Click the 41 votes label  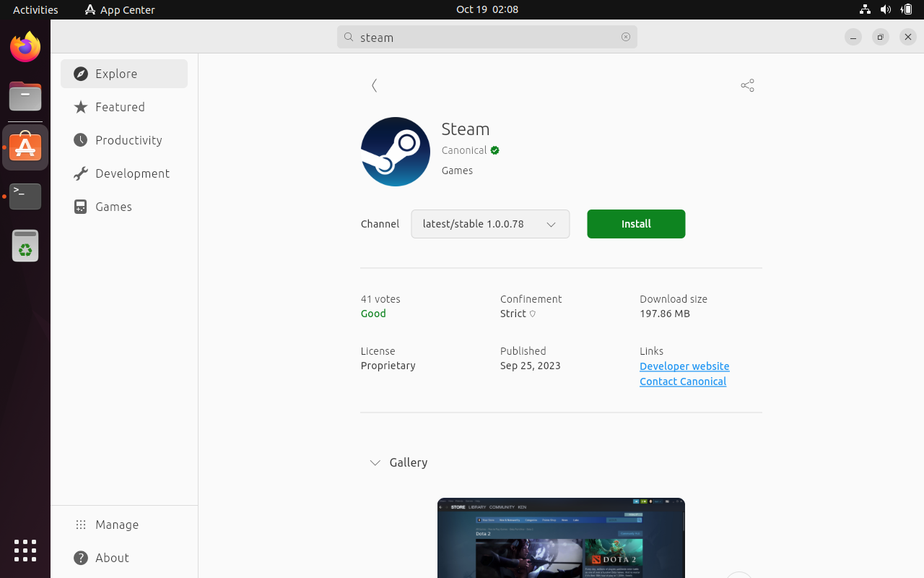[380, 299]
